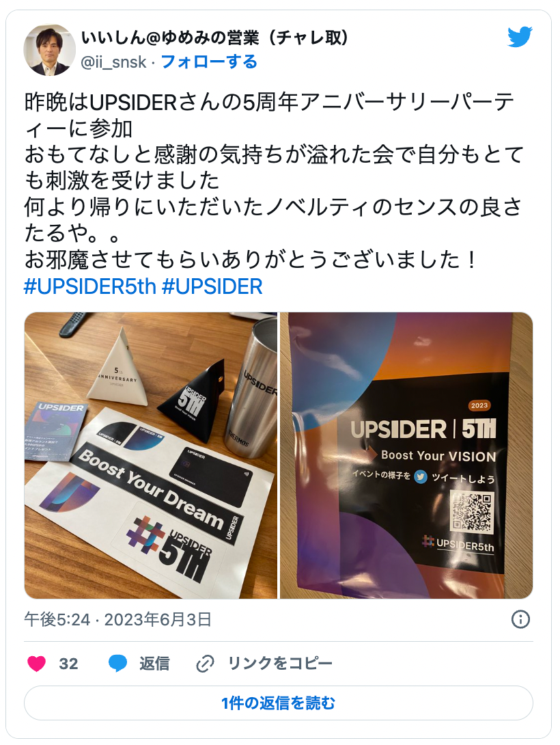Open the author display name いいしん@ゆめみの営業
Screen dimensions: 560x745
(x=215, y=38)
